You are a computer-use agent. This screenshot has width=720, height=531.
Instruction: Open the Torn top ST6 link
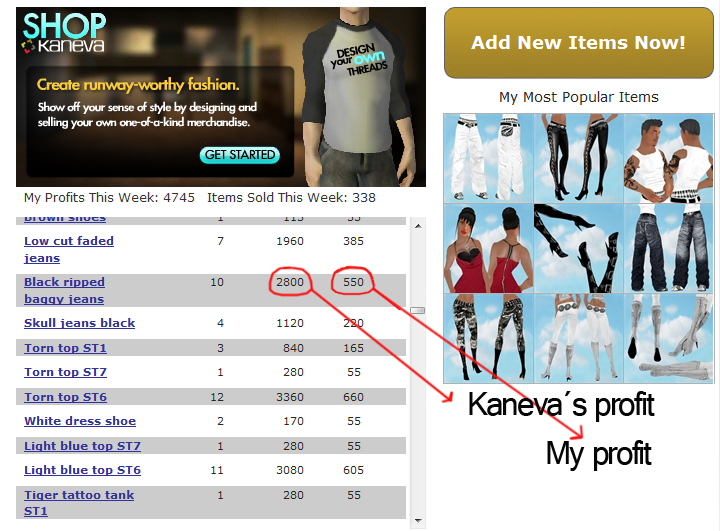click(x=65, y=397)
